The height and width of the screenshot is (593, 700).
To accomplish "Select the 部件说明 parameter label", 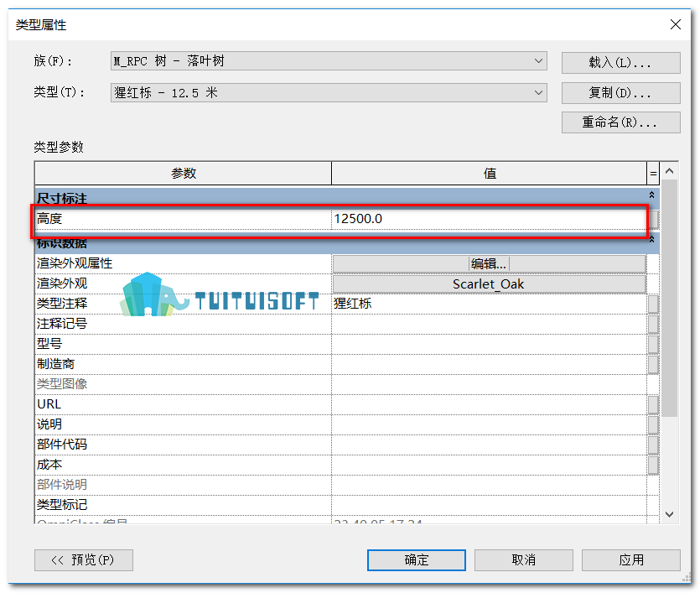I will click(62, 485).
